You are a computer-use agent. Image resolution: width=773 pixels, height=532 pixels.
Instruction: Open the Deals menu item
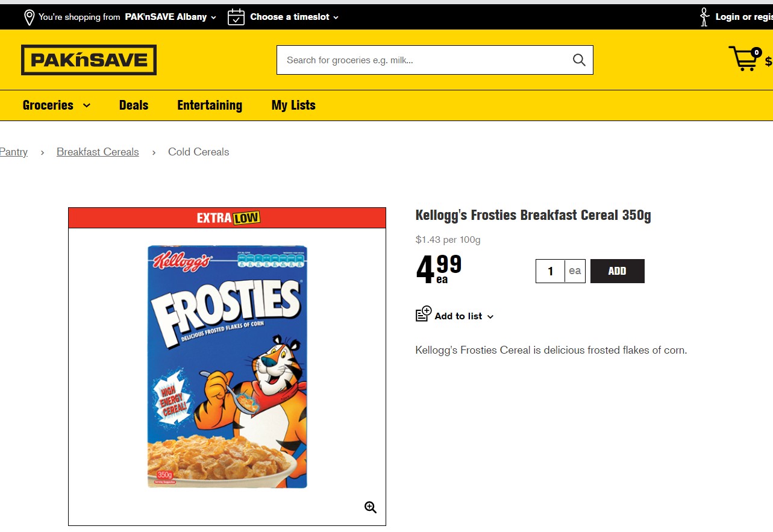[x=134, y=105]
